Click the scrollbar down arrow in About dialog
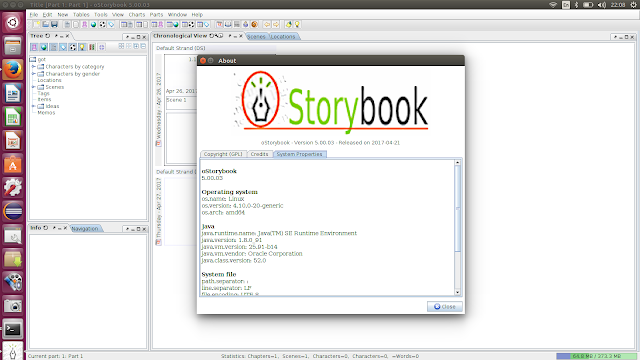640x360 pixels. 458,292
